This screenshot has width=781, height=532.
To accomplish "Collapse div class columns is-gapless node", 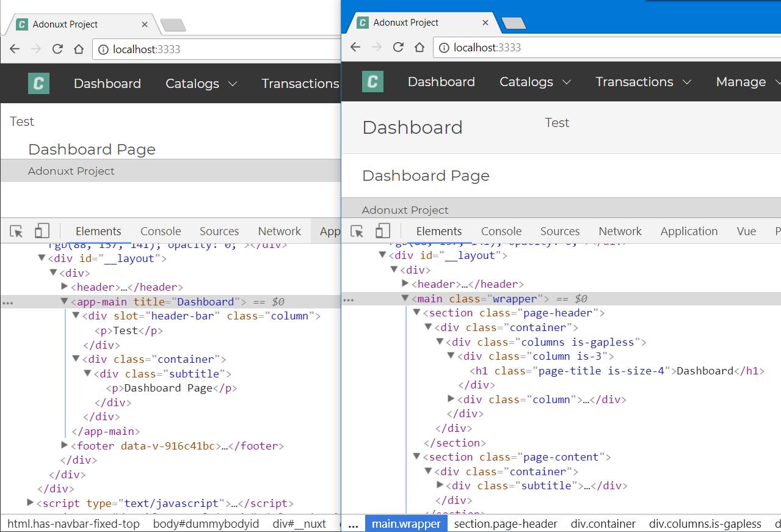I will [x=440, y=342].
